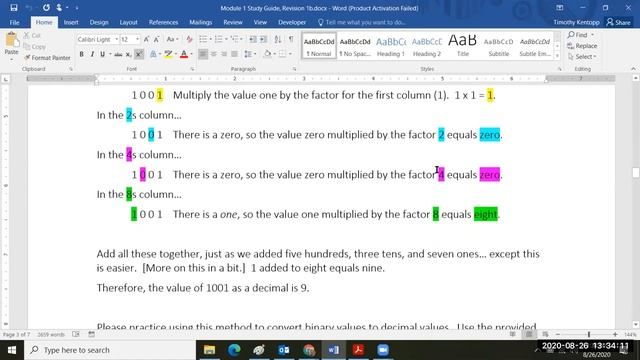Switch to the Layout tab
The height and width of the screenshot is (360, 640).
click(x=128, y=22)
